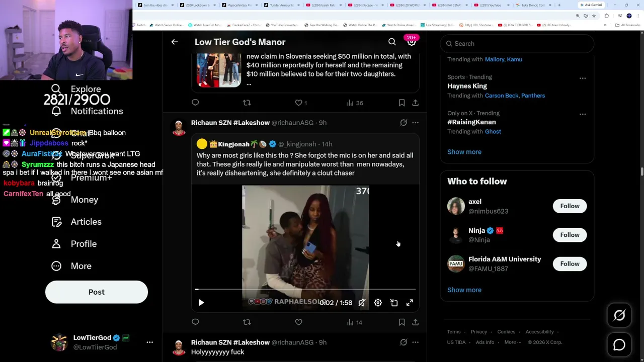Open the All Bookmarks folder
Viewport: 644px width, 362px height.
629,25
